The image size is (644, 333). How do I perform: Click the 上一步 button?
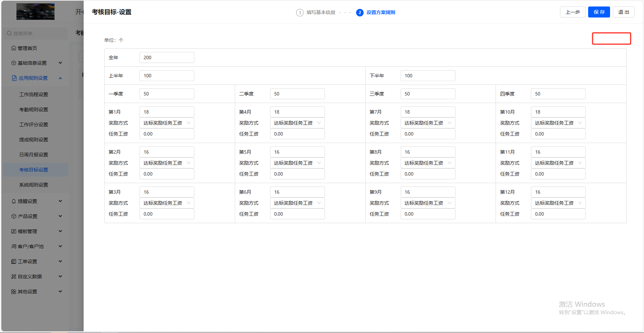572,12
